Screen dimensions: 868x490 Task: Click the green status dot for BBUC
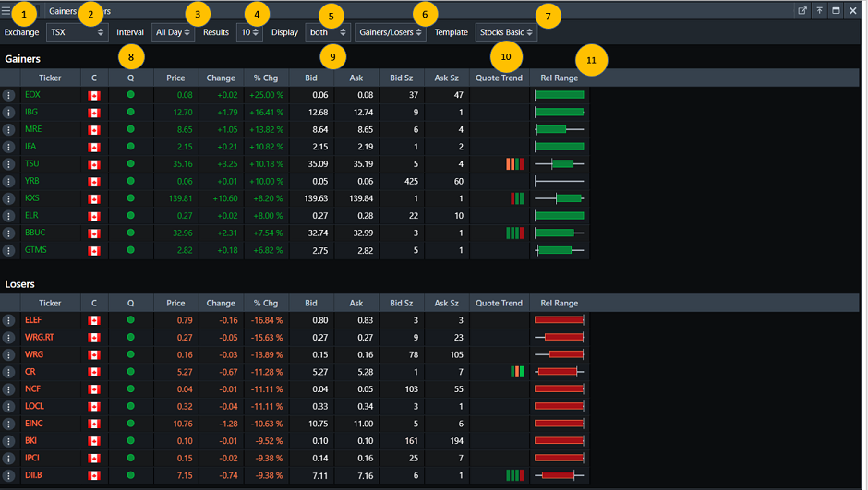coord(131,233)
